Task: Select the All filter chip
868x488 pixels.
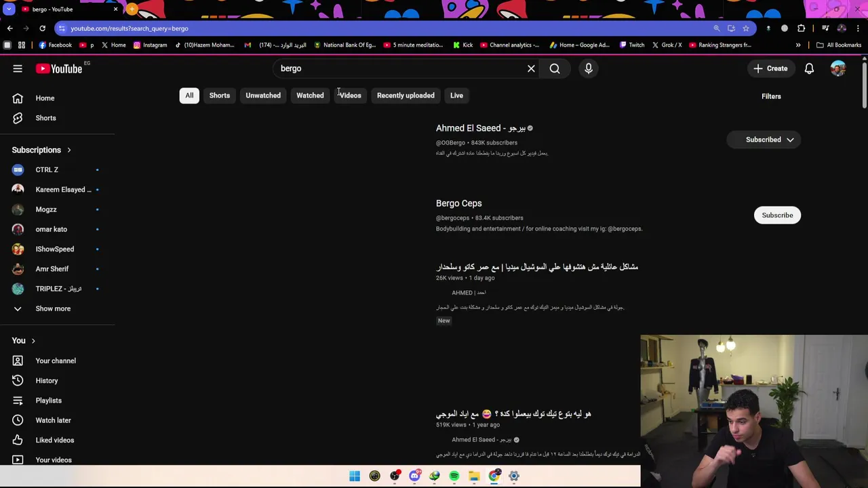Action: [x=189, y=96]
